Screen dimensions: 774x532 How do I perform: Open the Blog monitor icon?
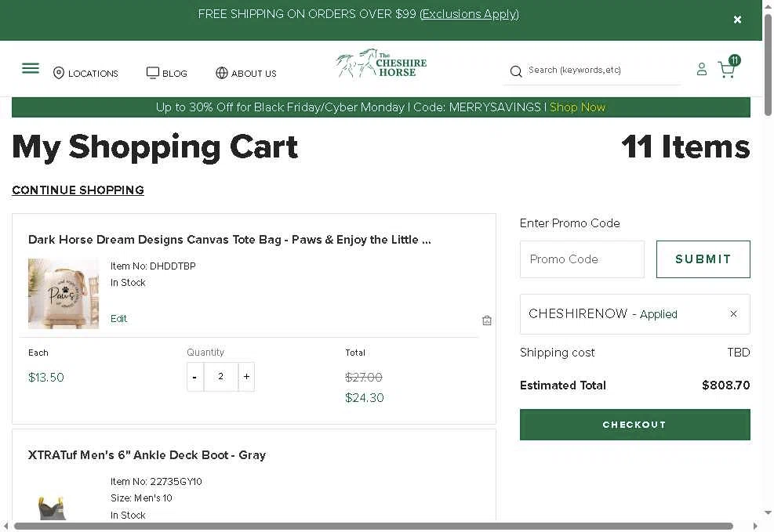153,73
